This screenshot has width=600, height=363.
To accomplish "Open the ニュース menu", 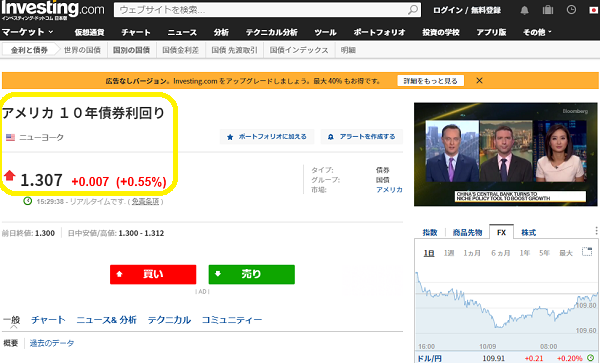I will pyautogui.click(x=182, y=33).
